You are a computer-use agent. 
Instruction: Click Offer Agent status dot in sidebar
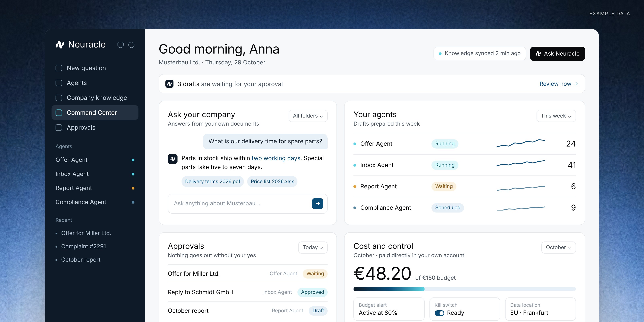point(133,160)
